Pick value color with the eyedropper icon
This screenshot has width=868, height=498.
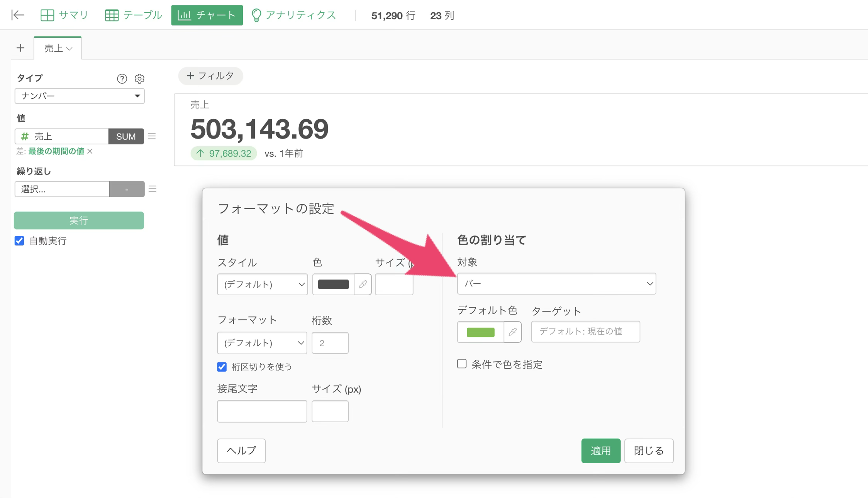click(x=363, y=285)
